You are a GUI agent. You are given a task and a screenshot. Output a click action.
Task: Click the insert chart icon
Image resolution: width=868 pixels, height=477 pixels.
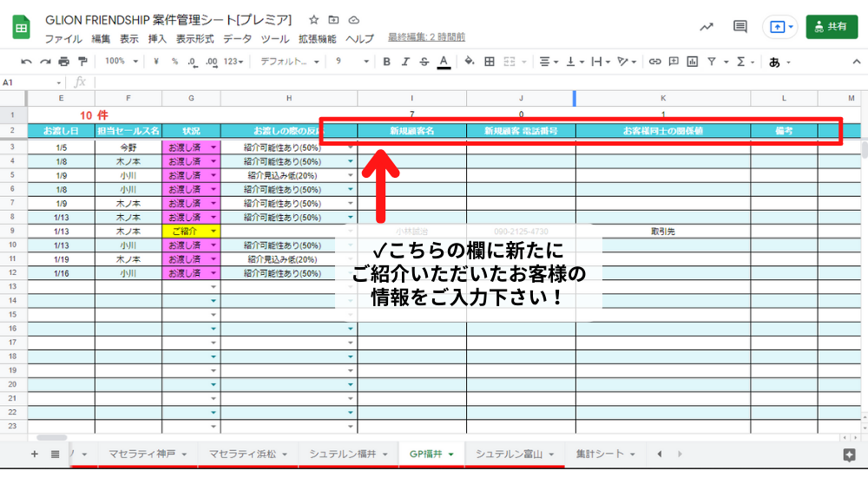coord(692,62)
